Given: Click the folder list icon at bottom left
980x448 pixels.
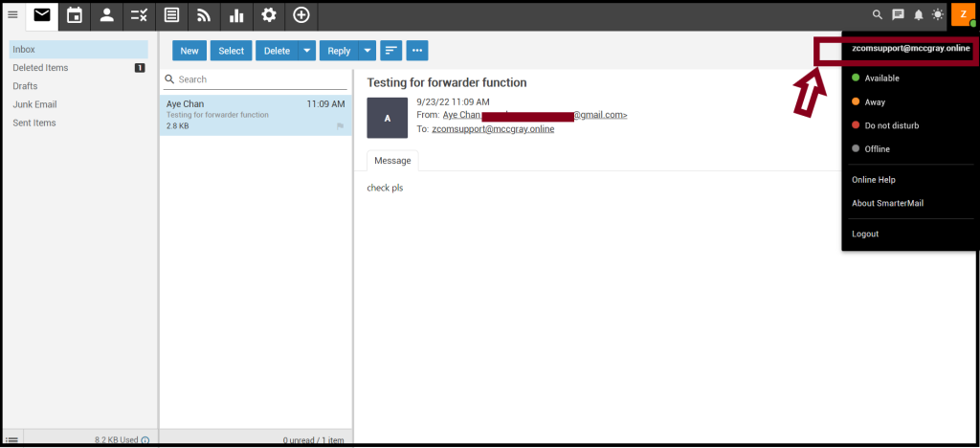Looking at the screenshot, I should pyautogui.click(x=11, y=440).
